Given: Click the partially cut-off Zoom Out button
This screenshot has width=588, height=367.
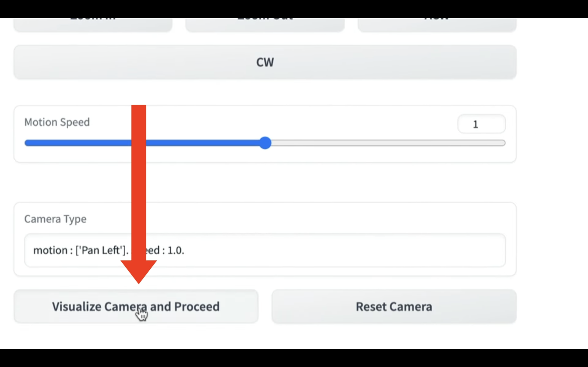Looking at the screenshot, I should [265, 25].
